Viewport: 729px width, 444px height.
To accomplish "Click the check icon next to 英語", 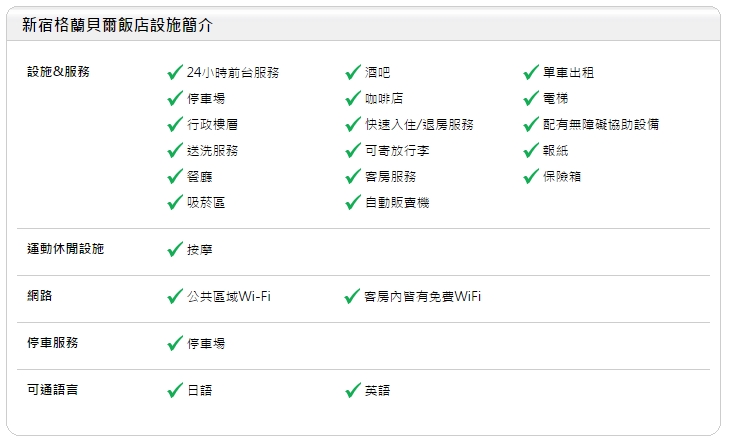I will pyautogui.click(x=353, y=390).
